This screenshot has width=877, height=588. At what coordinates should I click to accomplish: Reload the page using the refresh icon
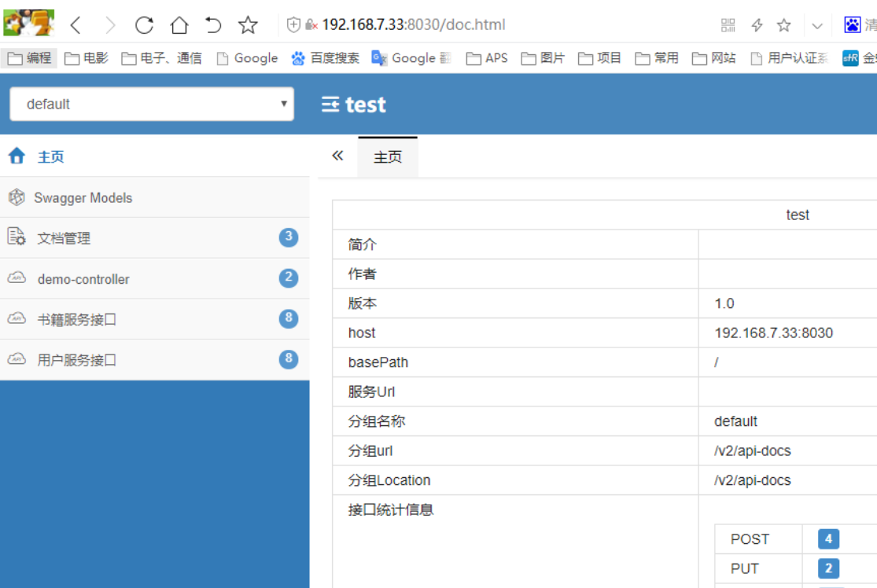(146, 24)
